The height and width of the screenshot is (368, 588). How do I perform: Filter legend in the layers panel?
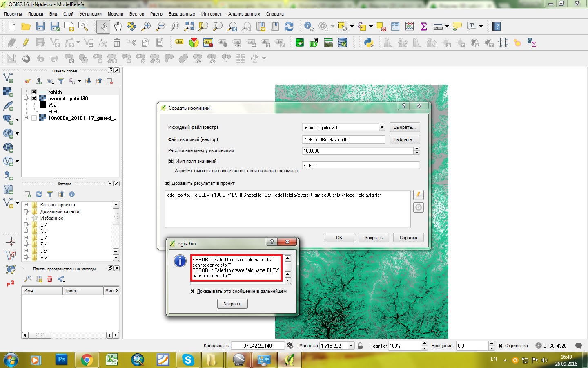[x=61, y=81]
